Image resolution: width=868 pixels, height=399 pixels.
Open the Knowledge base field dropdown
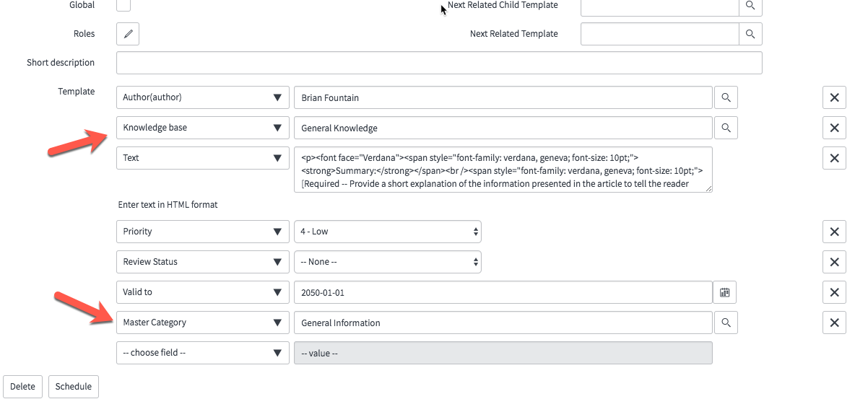coord(203,128)
